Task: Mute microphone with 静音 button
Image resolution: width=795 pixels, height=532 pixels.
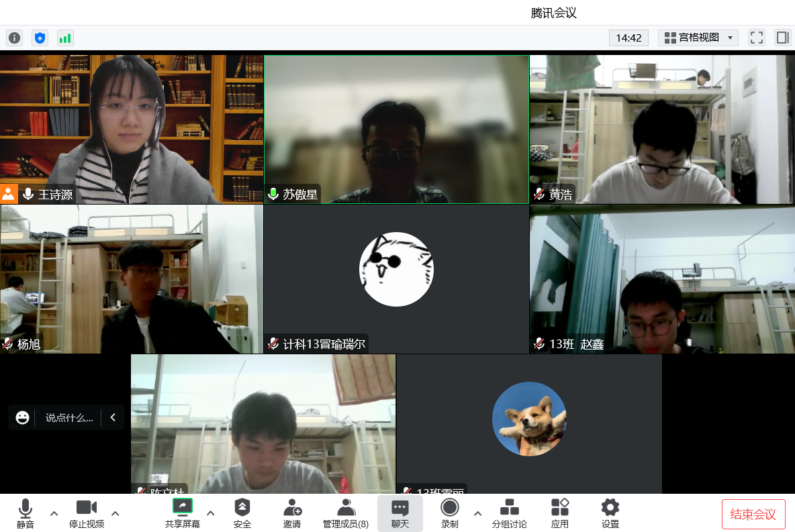Action: (26, 513)
